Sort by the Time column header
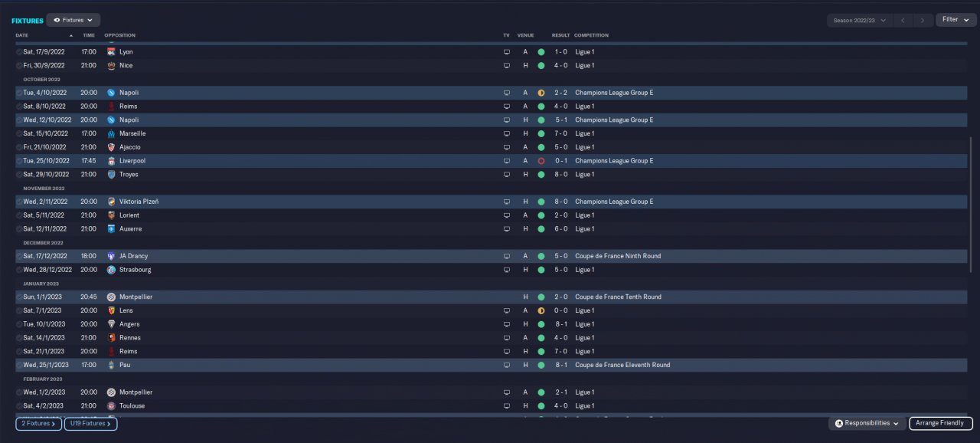The image size is (980, 443). pyautogui.click(x=89, y=35)
